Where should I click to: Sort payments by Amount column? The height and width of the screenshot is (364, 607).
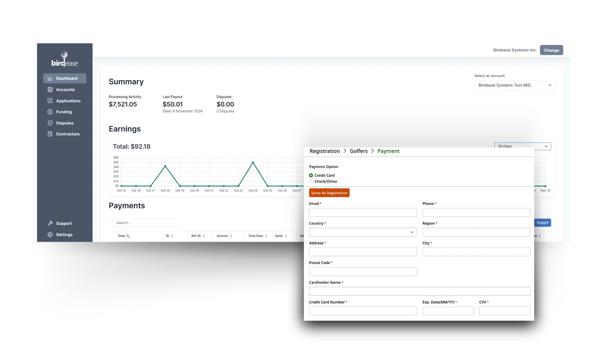point(225,236)
